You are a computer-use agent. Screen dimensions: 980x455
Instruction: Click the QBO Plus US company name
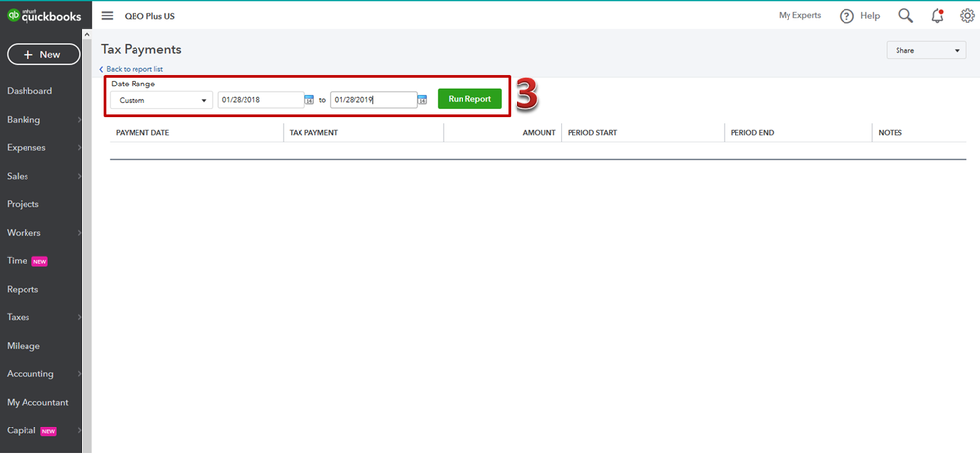click(x=149, y=17)
